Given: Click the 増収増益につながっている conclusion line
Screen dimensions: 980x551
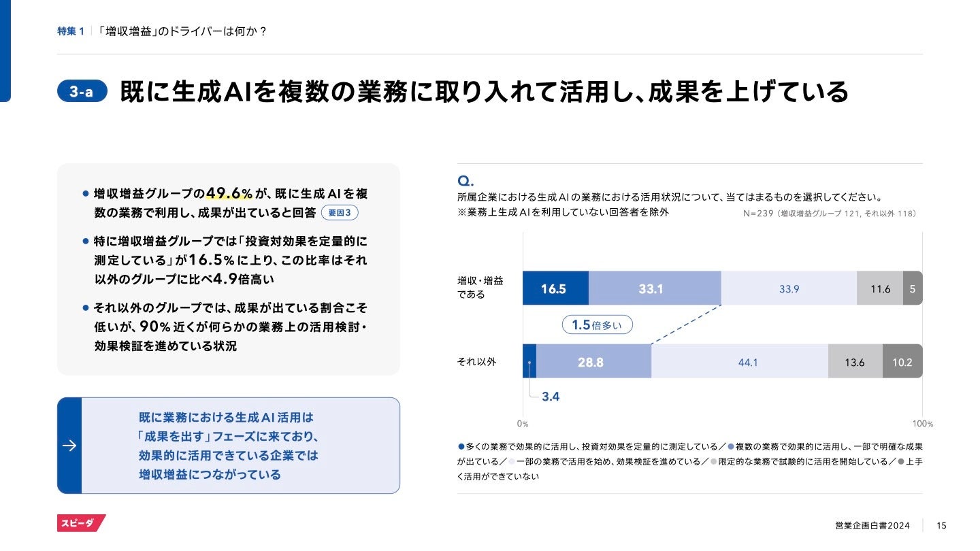Looking at the screenshot, I should (210, 475).
